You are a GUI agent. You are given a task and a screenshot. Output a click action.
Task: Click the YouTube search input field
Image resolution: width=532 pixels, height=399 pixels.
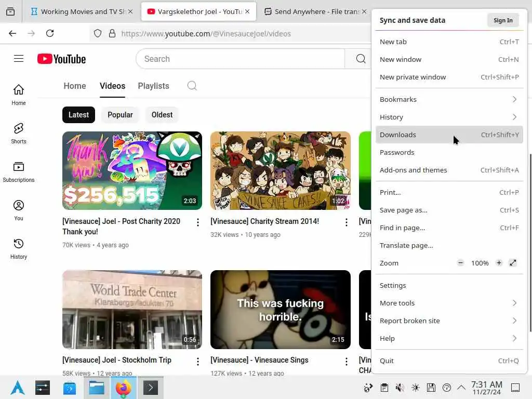pos(241,59)
